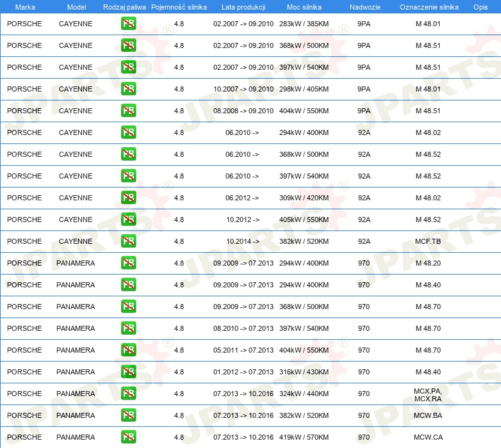Click the Lata produkcji column header
This screenshot has width=501, height=448.
(x=243, y=6)
